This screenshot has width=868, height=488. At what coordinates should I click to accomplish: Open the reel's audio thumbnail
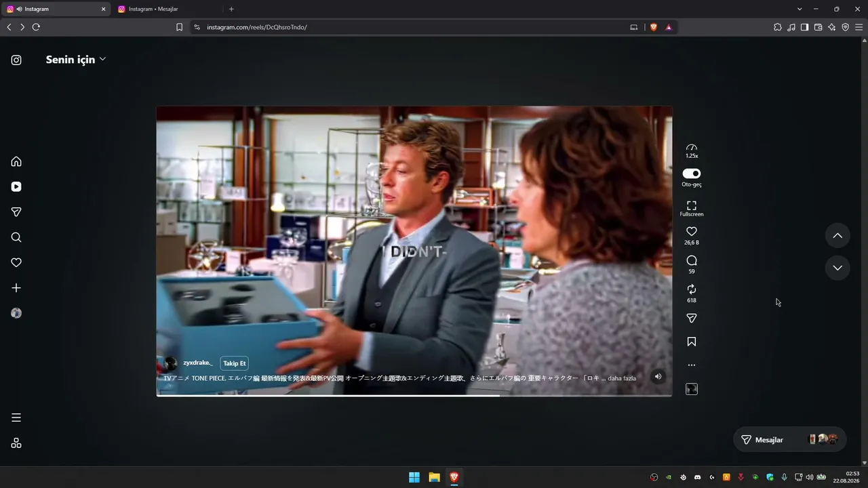(x=692, y=389)
